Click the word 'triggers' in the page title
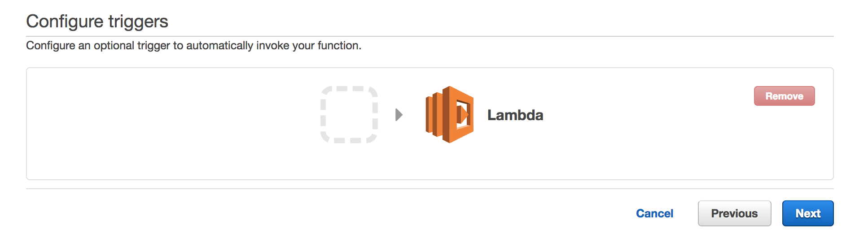The height and width of the screenshot is (251, 868). (x=138, y=22)
